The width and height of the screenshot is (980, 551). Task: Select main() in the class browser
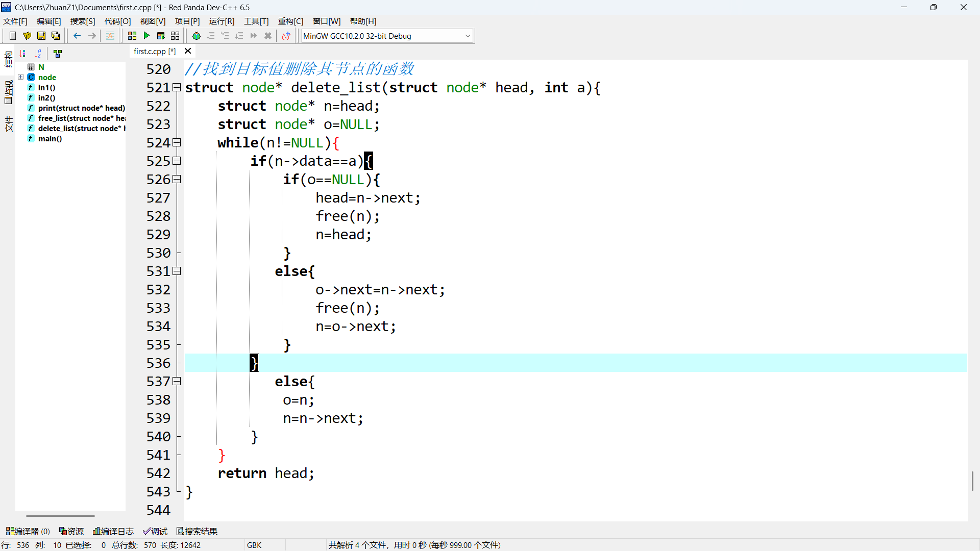50,138
